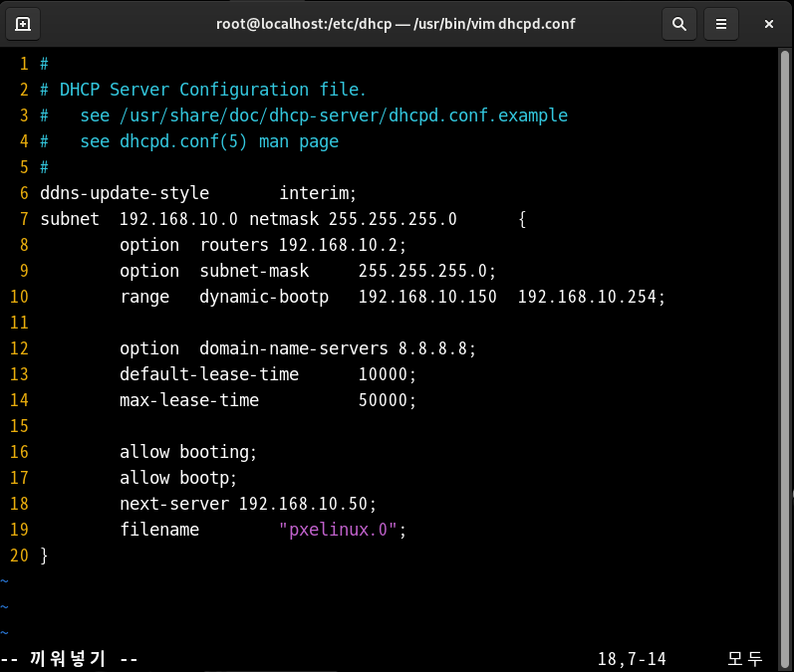Click lease value 10000;
Screen dimensions: 794x672
click(388, 374)
